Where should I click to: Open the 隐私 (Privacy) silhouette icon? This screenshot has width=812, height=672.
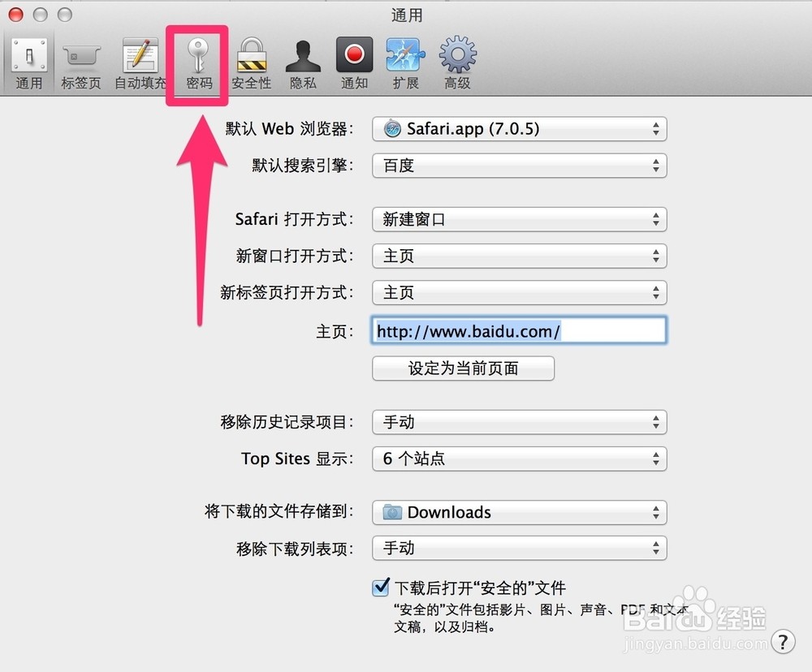click(303, 63)
